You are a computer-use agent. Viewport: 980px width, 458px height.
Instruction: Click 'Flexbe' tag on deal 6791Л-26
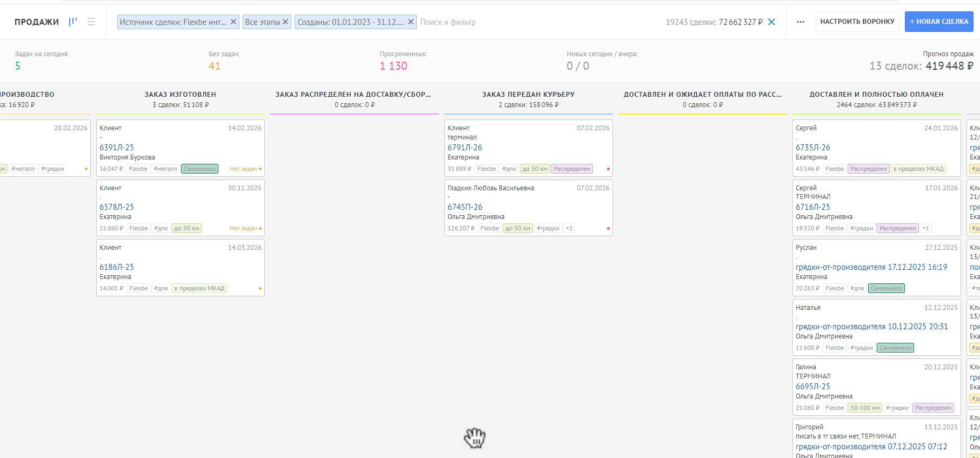click(x=486, y=169)
